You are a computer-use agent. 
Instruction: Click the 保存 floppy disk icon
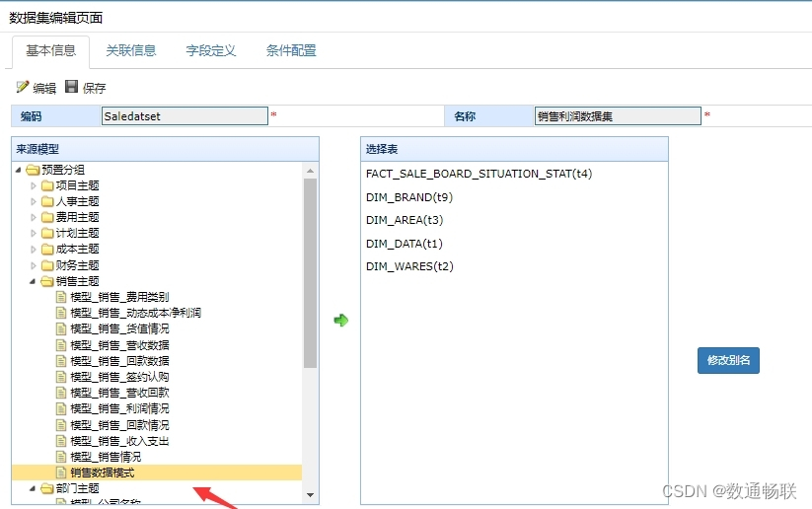click(x=71, y=87)
